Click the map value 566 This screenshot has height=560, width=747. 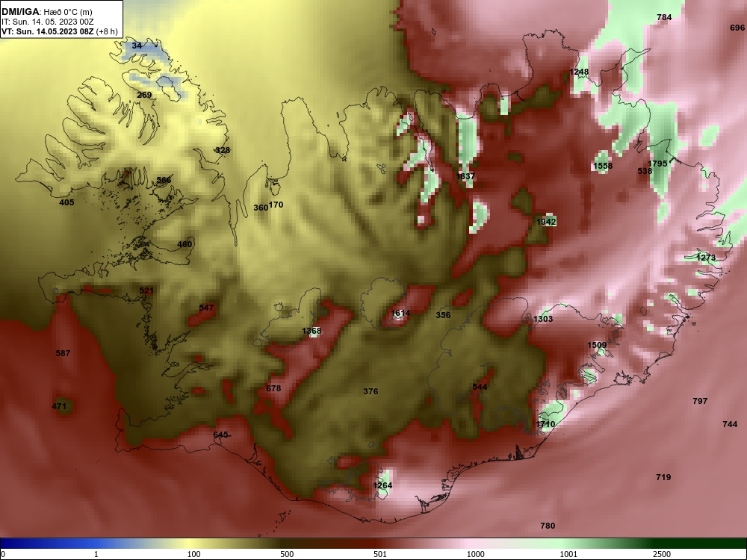click(164, 180)
